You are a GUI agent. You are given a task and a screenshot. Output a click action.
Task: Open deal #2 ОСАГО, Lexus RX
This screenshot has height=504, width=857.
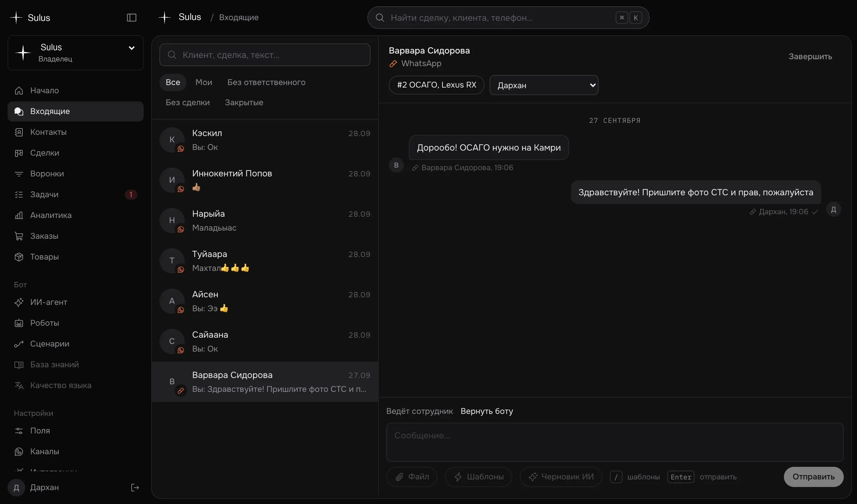(436, 85)
